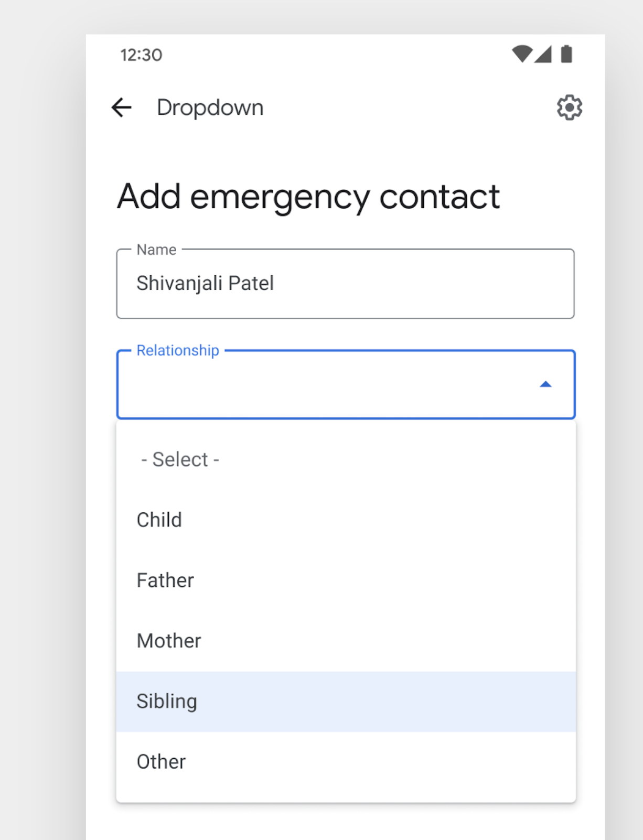Screen dimensions: 643x840
Task: Choose Other as the relationship
Action: point(161,761)
